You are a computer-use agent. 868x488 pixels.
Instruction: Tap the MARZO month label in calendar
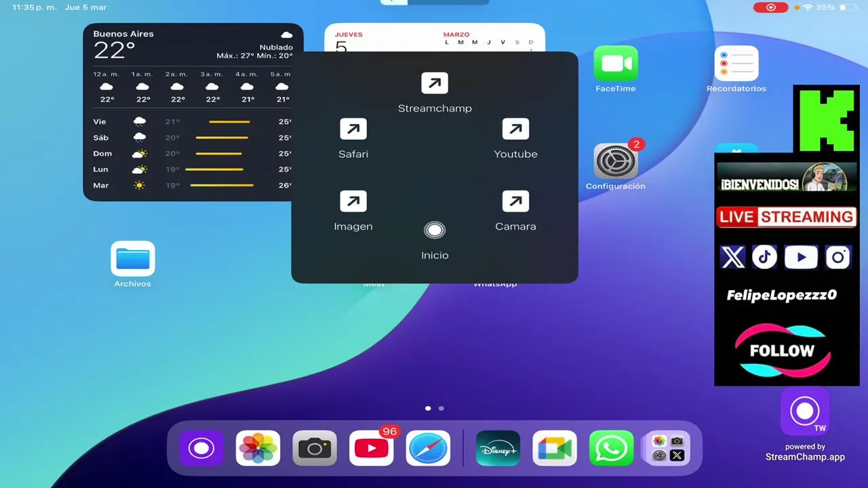click(x=456, y=35)
